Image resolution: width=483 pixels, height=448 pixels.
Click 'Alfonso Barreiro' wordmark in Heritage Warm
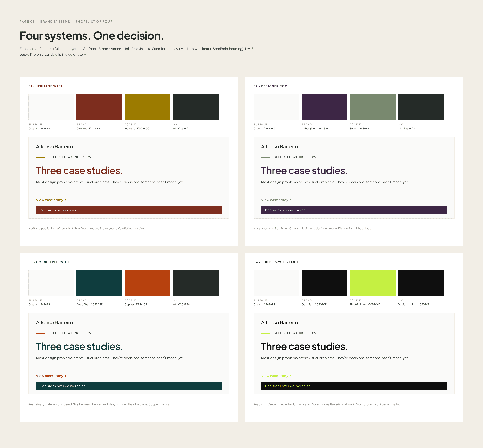point(55,147)
